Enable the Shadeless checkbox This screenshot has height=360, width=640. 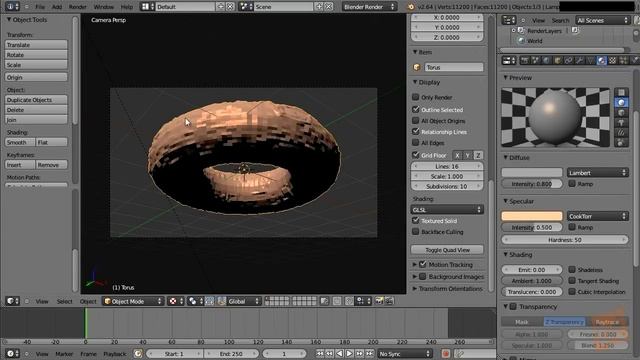click(x=572, y=269)
